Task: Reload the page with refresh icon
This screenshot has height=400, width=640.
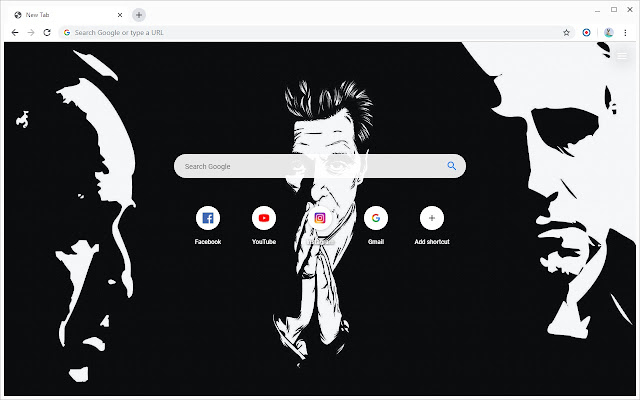Action: (47, 33)
